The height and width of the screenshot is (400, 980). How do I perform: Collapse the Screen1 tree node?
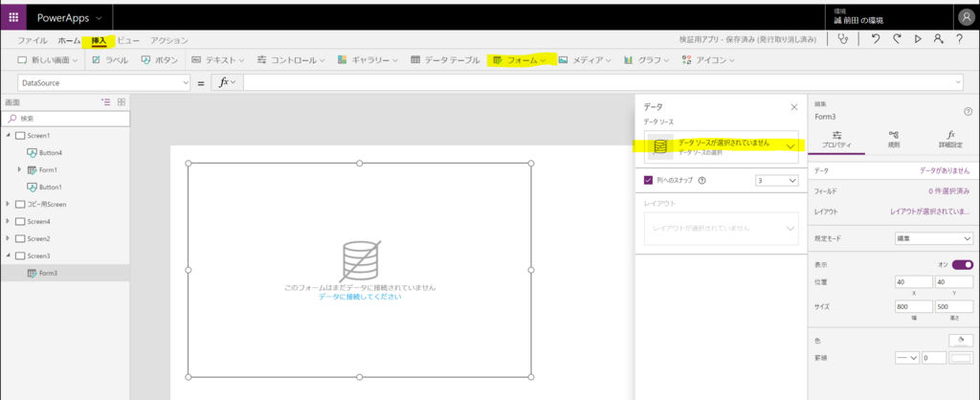coord(8,135)
